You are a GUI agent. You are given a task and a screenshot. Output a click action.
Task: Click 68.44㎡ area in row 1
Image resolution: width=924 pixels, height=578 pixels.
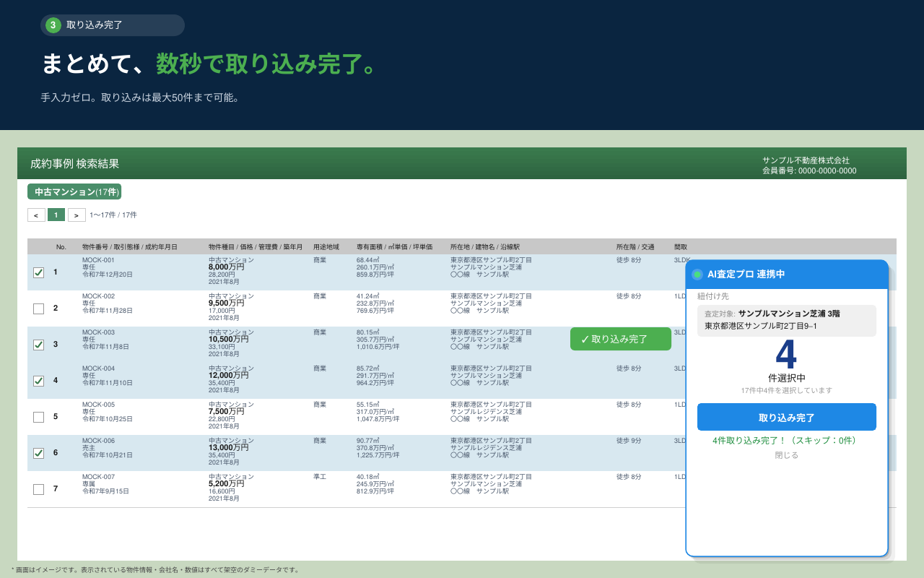368,260
